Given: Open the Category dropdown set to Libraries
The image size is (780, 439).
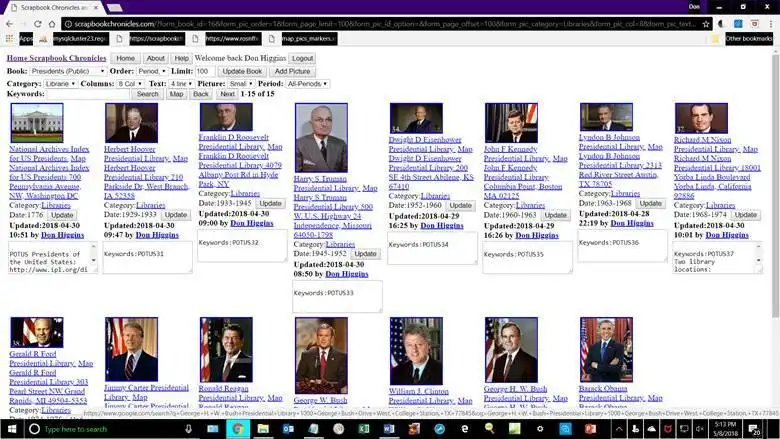Looking at the screenshot, I should point(60,84).
